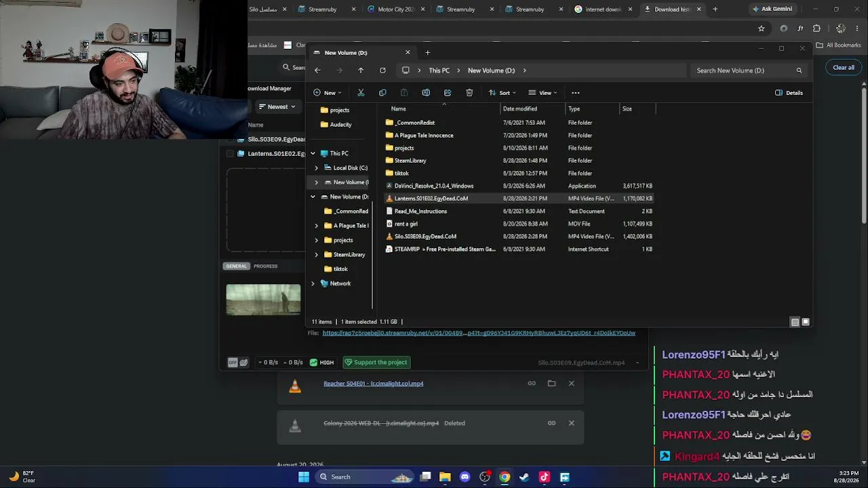
Task: Toggle the OFF switch in download manager
Action: point(233,363)
